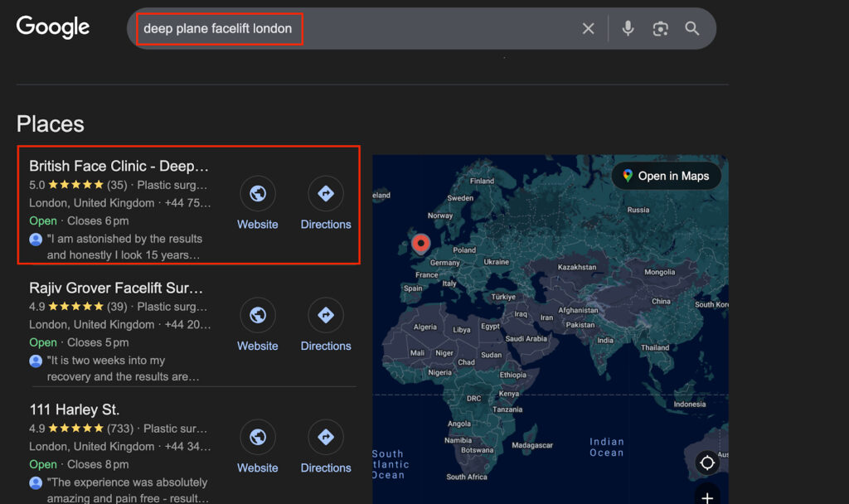Click the Places heading

(x=51, y=124)
